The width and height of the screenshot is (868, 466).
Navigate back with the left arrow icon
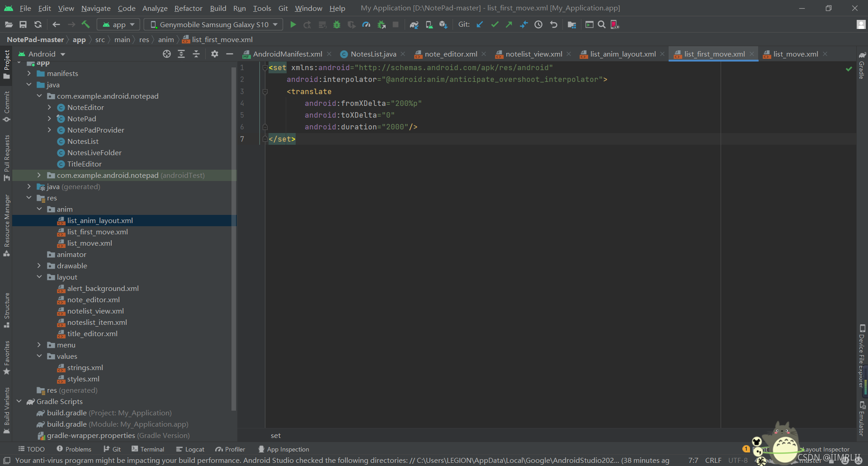(x=56, y=24)
